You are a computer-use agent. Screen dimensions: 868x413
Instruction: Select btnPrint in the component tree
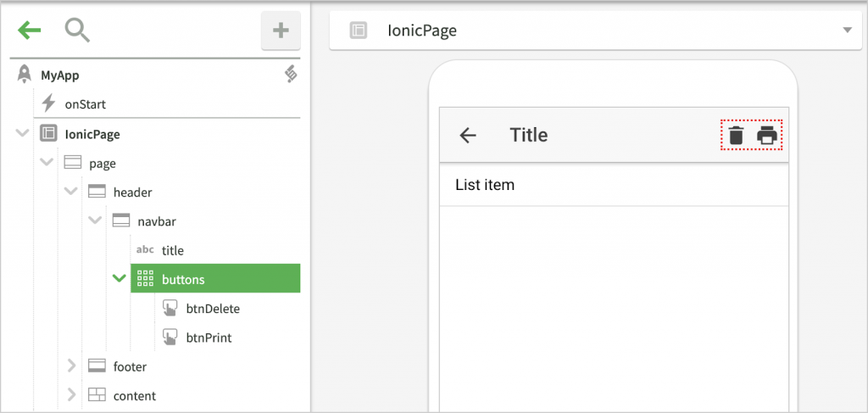click(209, 338)
